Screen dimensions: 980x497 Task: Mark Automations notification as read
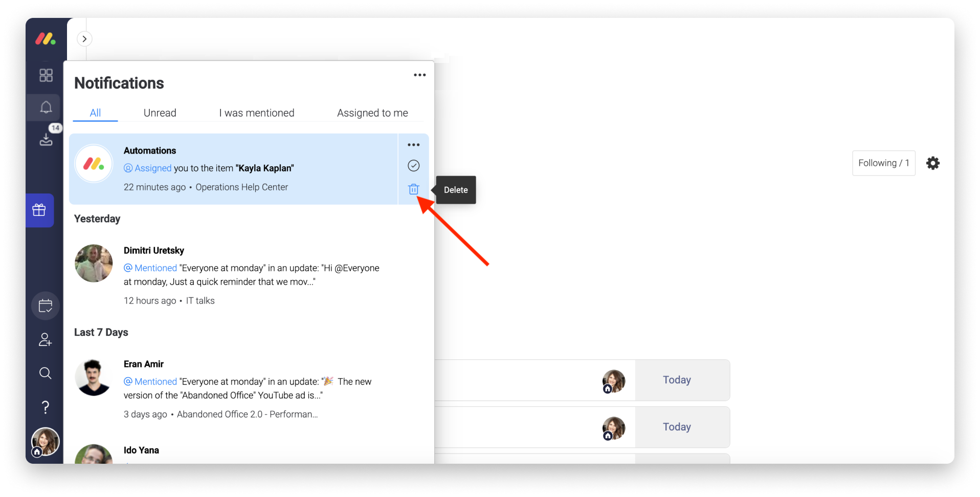(x=414, y=165)
